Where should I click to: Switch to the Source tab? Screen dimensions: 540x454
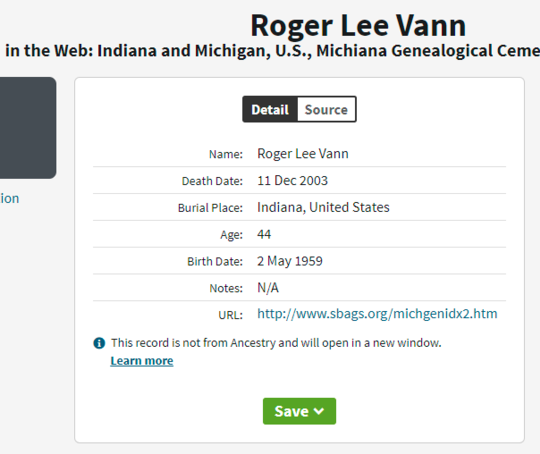[x=326, y=110]
